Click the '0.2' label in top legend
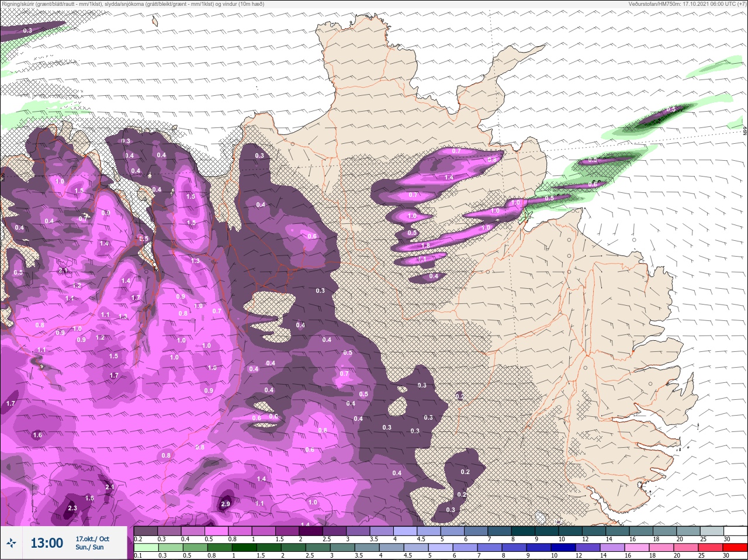This screenshot has width=748, height=560. (138, 539)
